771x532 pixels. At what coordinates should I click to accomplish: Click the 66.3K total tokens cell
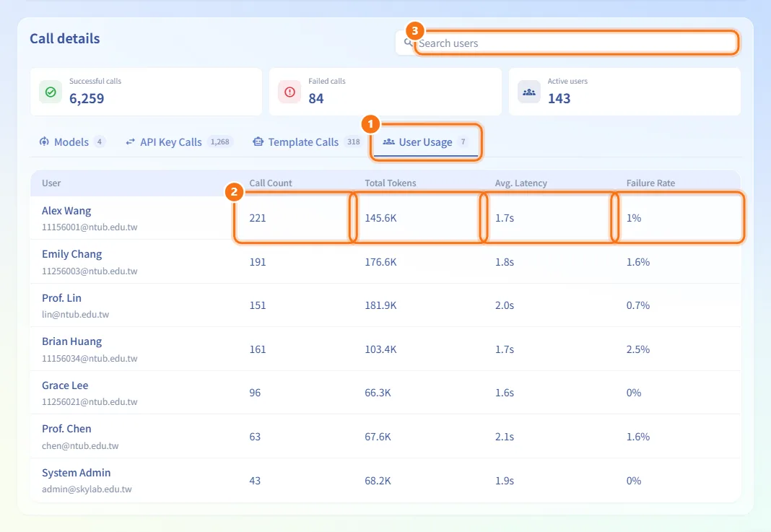point(378,393)
